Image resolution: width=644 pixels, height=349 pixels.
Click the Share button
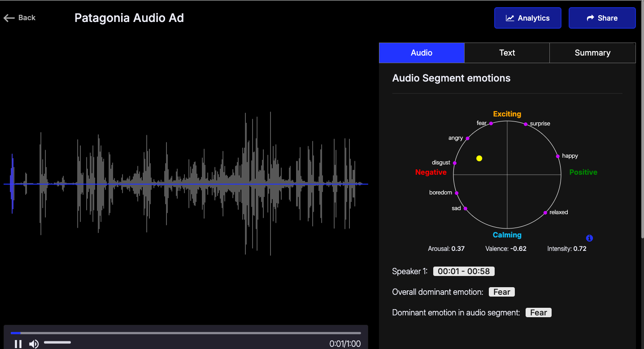602,18
